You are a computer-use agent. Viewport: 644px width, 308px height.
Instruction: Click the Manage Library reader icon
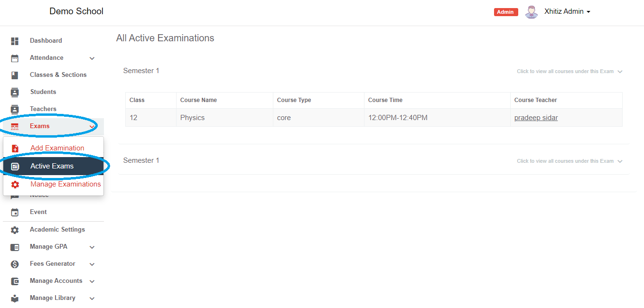(15, 299)
